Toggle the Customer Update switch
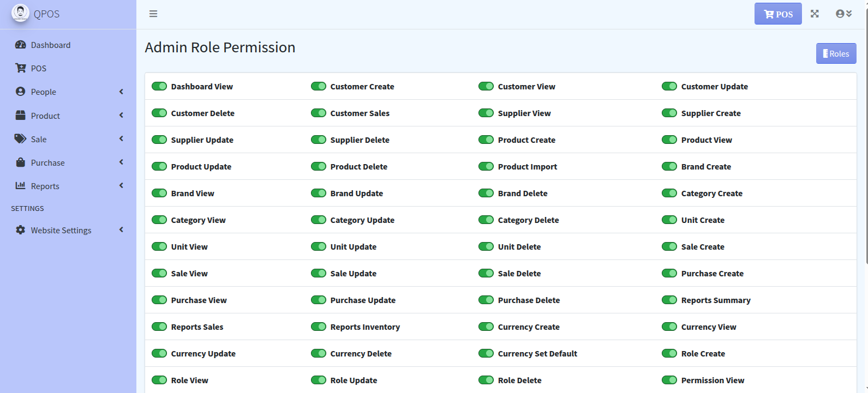The width and height of the screenshot is (868, 393). click(x=669, y=86)
